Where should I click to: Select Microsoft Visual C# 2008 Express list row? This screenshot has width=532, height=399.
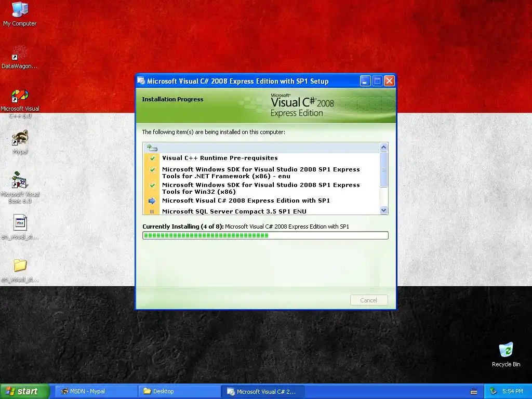tap(261, 201)
